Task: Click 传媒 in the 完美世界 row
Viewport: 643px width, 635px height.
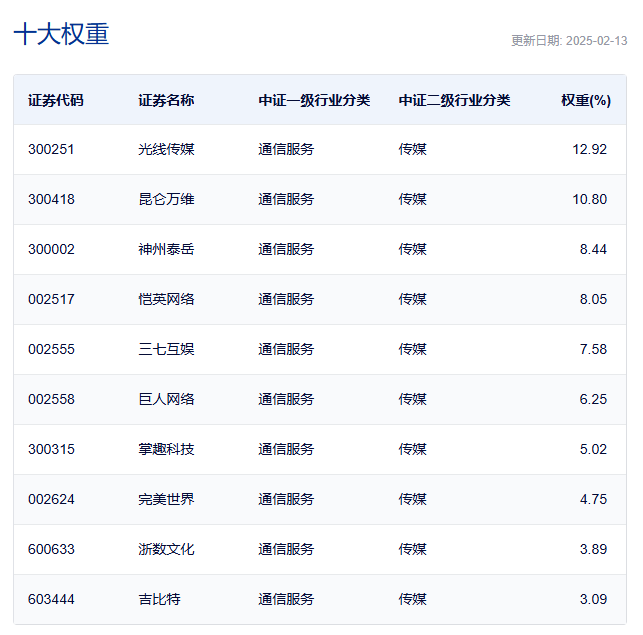Action: [x=413, y=500]
